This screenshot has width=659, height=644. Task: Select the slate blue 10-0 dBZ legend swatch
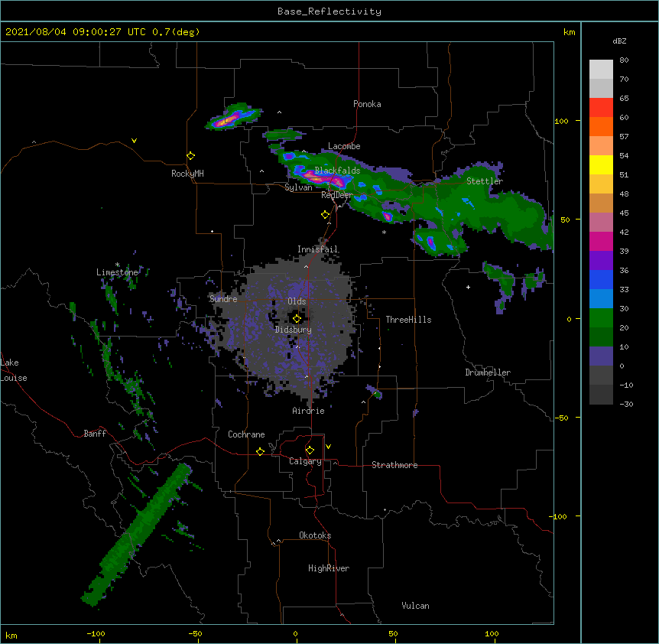coord(601,356)
